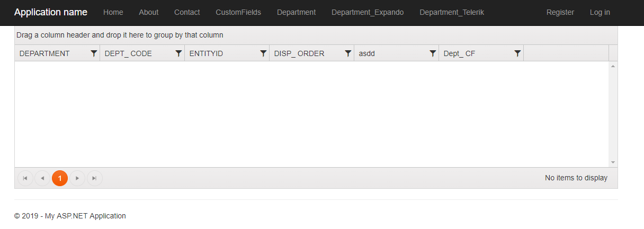The image size is (644, 229).
Task: Open the Home nav item
Action: [x=113, y=12]
